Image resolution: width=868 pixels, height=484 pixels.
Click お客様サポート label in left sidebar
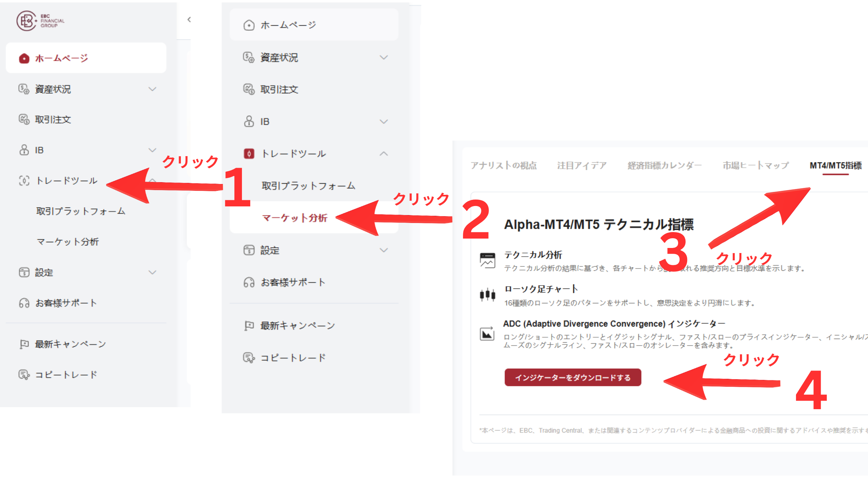pos(66,303)
